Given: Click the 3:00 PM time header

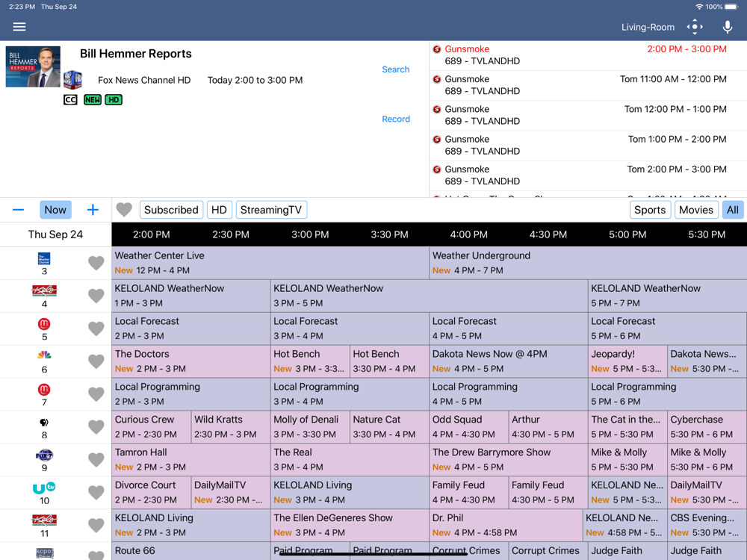Looking at the screenshot, I should click(x=310, y=234).
